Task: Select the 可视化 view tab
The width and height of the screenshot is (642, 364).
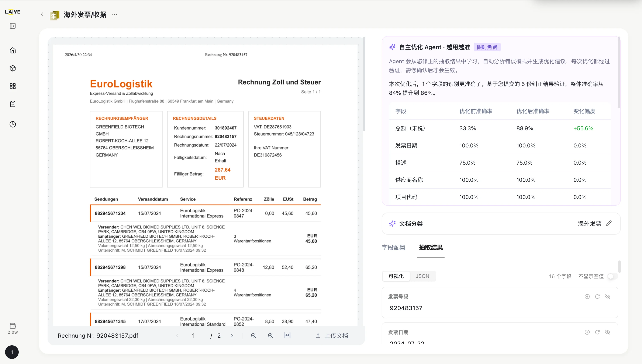Action: click(x=396, y=276)
